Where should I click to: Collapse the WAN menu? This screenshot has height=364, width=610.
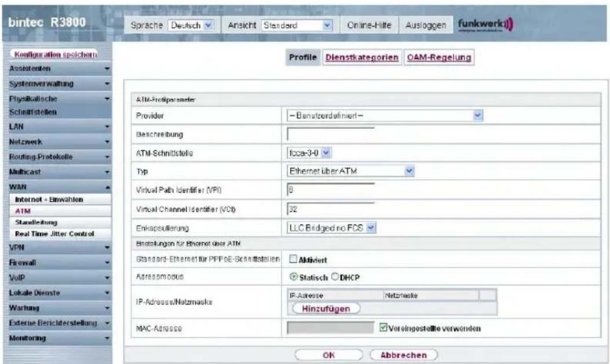click(57, 187)
